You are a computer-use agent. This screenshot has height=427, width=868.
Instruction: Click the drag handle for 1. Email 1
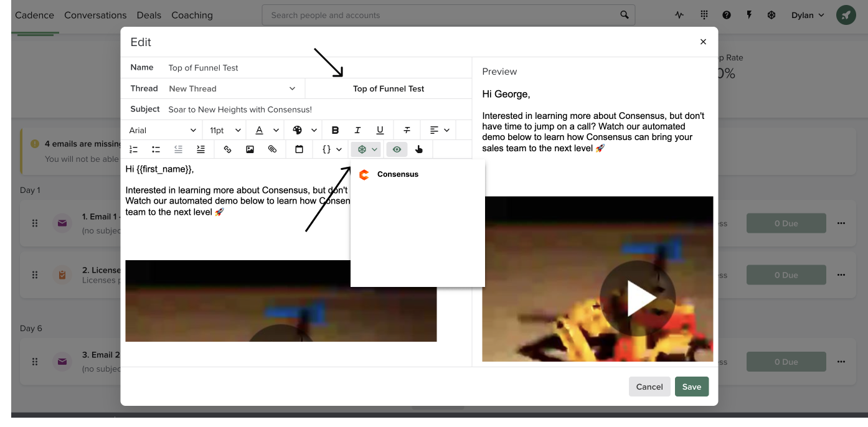pyautogui.click(x=35, y=223)
